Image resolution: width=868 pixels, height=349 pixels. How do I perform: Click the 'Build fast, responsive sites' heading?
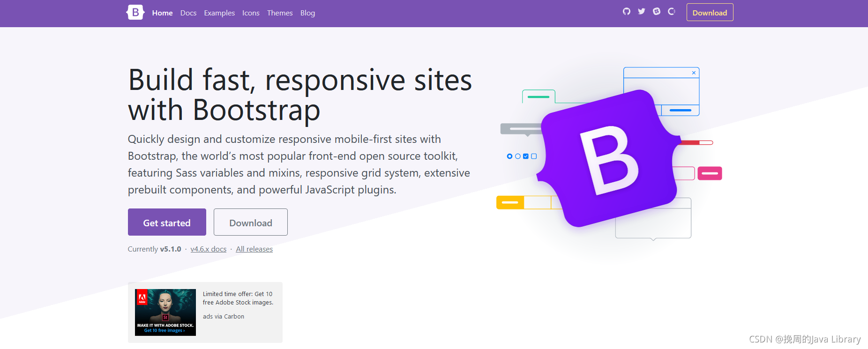(x=300, y=95)
